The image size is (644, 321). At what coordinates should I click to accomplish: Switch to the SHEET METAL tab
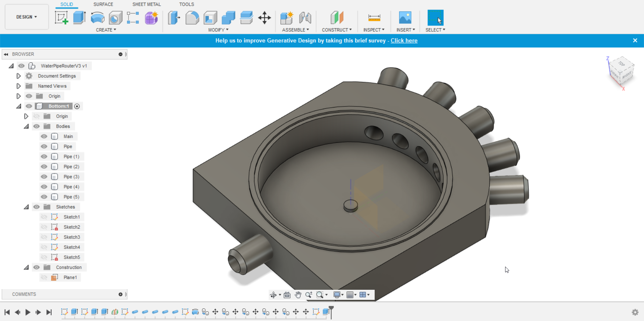coord(147,4)
